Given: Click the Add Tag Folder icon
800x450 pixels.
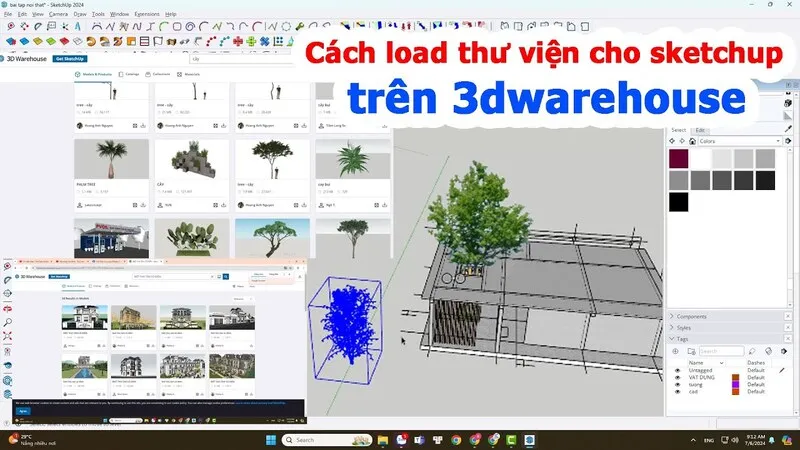Looking at the screenshot, I should pos(691,351).
